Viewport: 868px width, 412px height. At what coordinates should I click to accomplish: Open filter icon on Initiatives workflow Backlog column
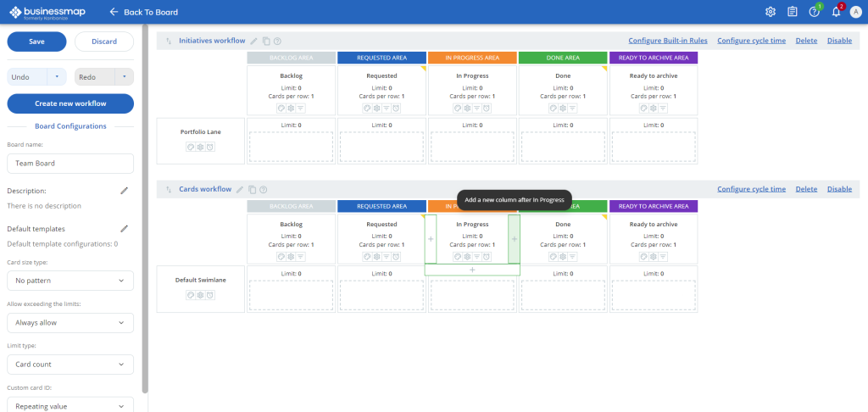(x=300, y=109)
